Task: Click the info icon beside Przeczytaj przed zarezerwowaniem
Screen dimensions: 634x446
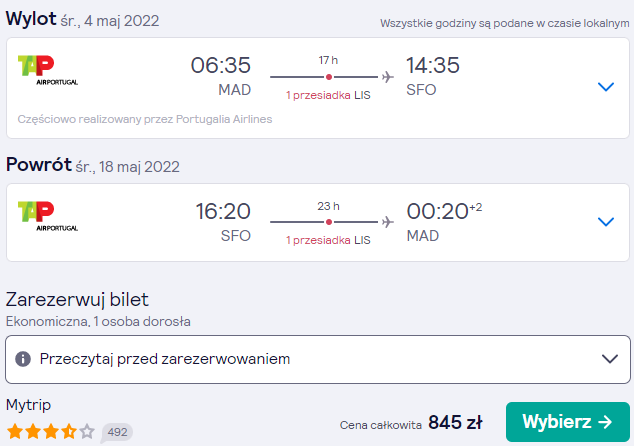Action: pos(23,359)
